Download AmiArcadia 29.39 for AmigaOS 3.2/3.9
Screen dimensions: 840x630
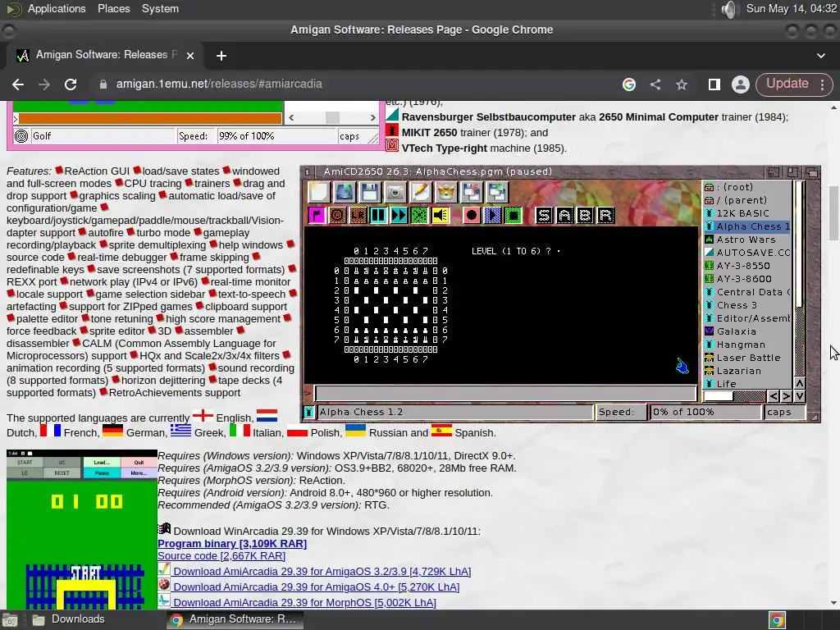click(x=322, y=572)
